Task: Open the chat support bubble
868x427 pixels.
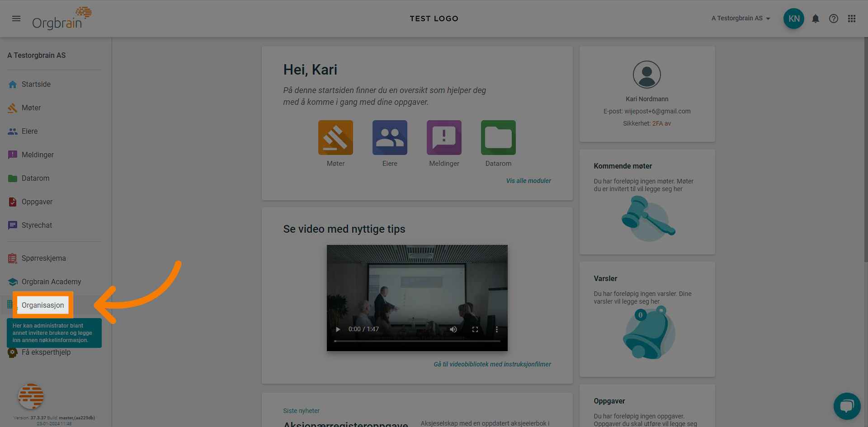Action: (x=847, y=406)
